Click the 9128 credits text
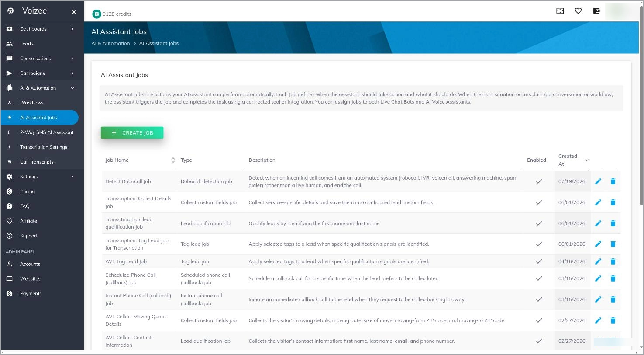The height and width of the screenshot is (355, 644). [117, 14]
